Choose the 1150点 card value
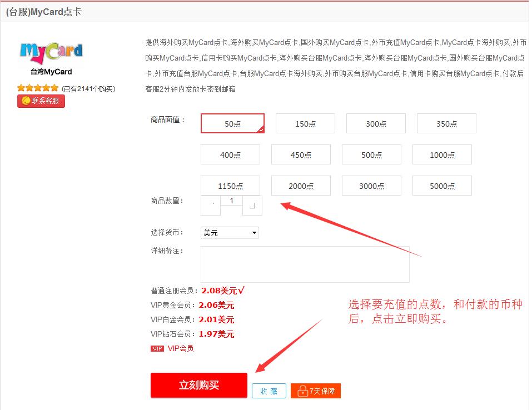Screen dimensions: 532x410 [x=230, y=186]
